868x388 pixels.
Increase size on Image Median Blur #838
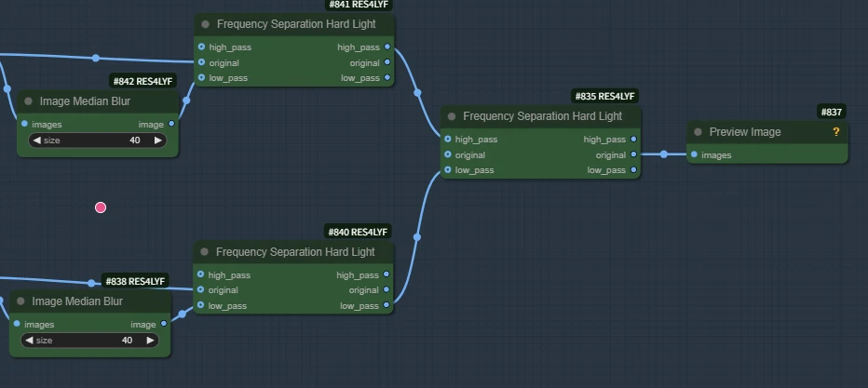point(151,341)
